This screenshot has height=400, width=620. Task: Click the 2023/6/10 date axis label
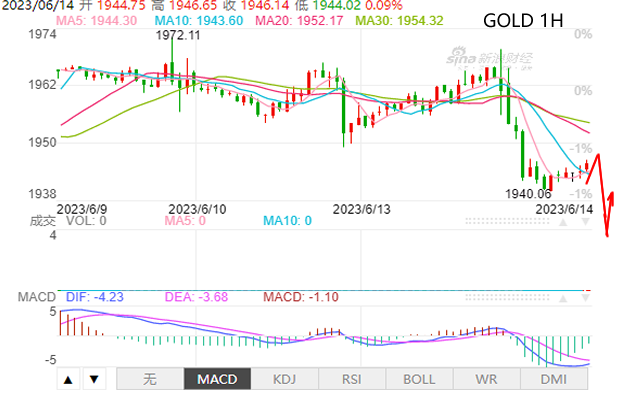pyautogui.click(x=197, y=209)
